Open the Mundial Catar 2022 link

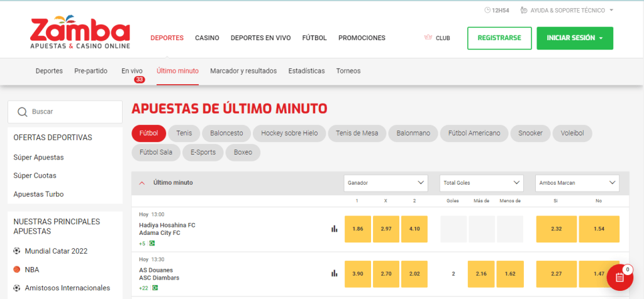[56, 251]
